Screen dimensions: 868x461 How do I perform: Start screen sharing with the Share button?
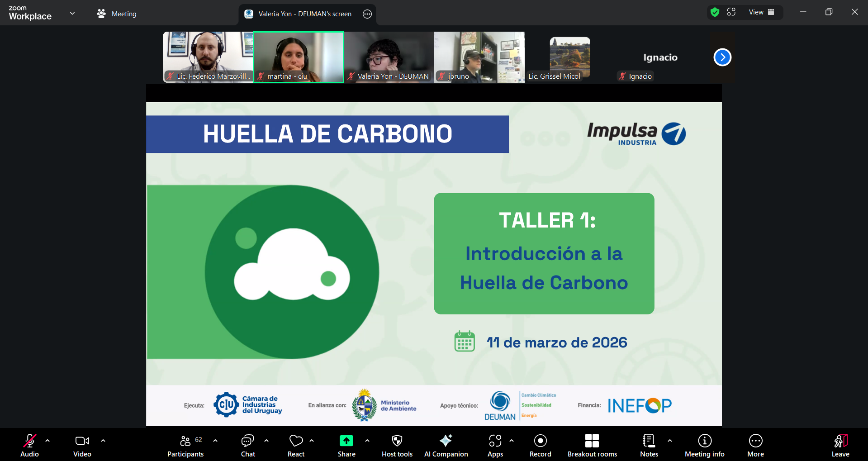pyautogui.click(x=346, y=446)
